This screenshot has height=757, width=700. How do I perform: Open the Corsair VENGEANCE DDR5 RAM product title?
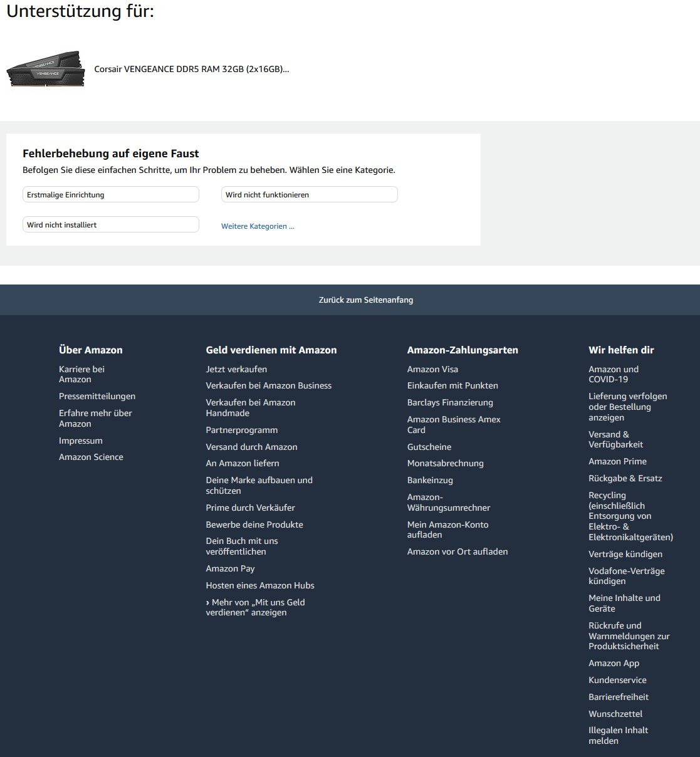pyautogui.click(x=192, y=69)
